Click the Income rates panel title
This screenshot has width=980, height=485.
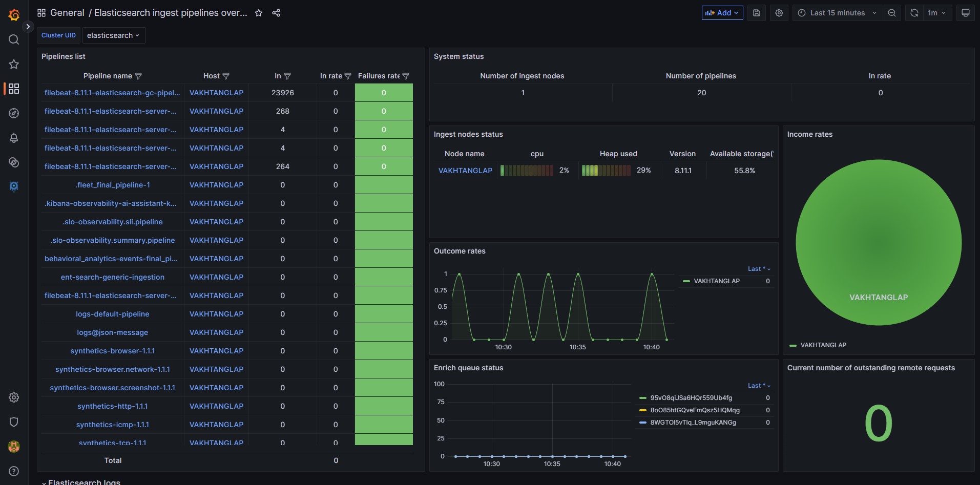click(809, 134)
